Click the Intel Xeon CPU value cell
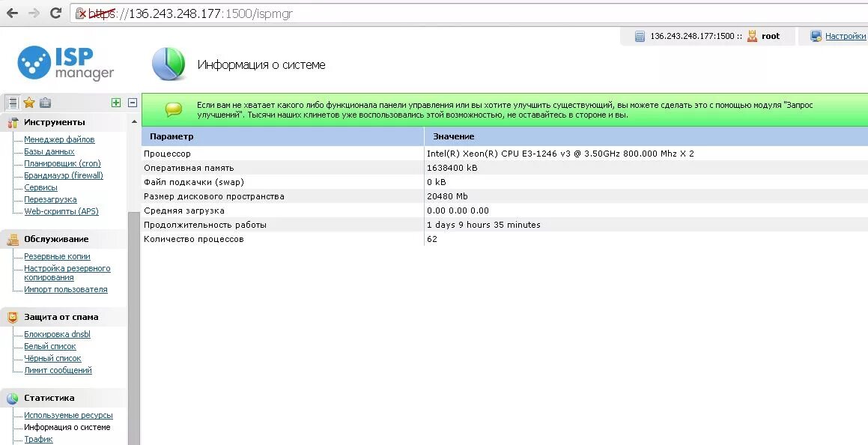The image size is (868, 445). [560, 154]
